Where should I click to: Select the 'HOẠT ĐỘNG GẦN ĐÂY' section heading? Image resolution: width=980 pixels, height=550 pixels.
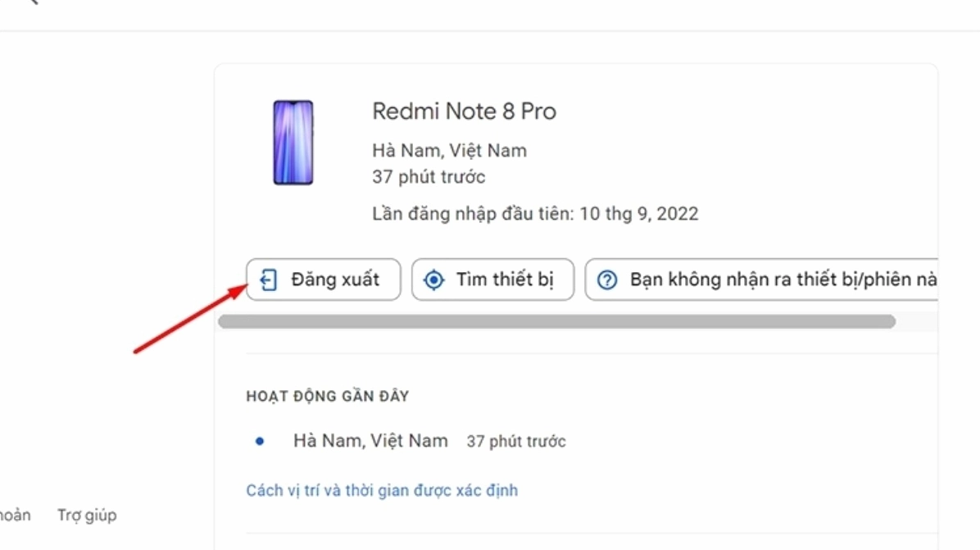tap(327, 396)
